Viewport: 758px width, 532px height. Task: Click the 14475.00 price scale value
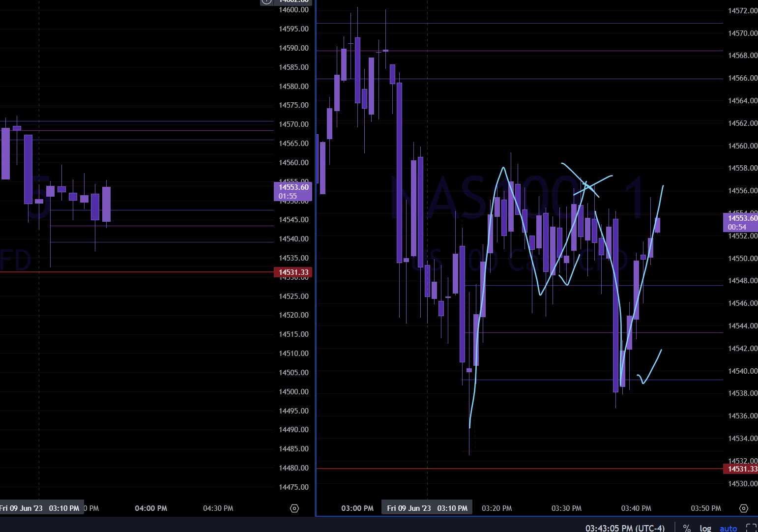coord(293,487)
